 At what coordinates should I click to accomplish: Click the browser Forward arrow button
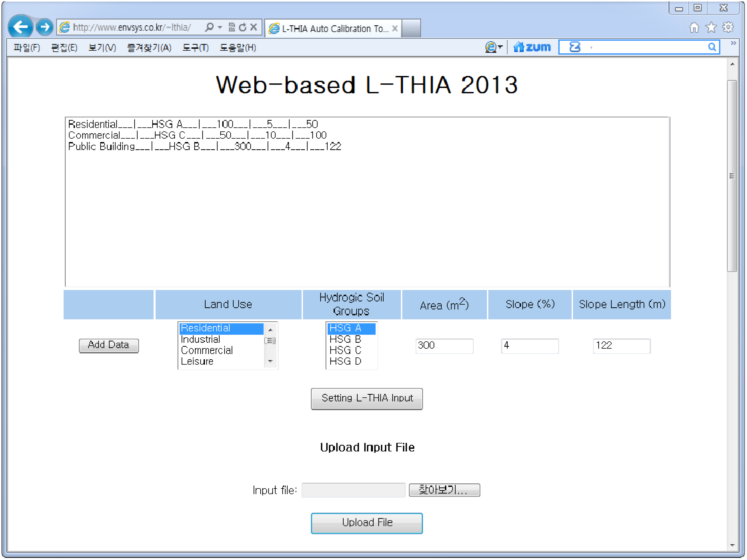click(45, 27)
